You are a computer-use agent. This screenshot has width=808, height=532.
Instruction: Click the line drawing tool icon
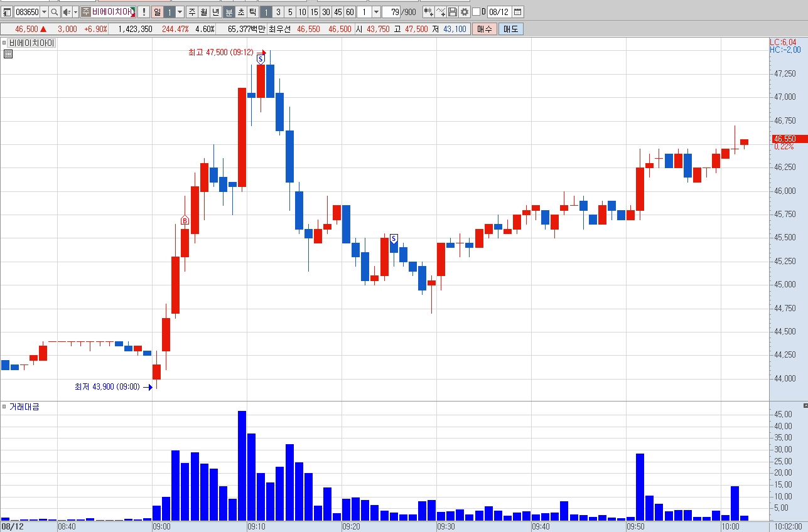coord(441,12)
